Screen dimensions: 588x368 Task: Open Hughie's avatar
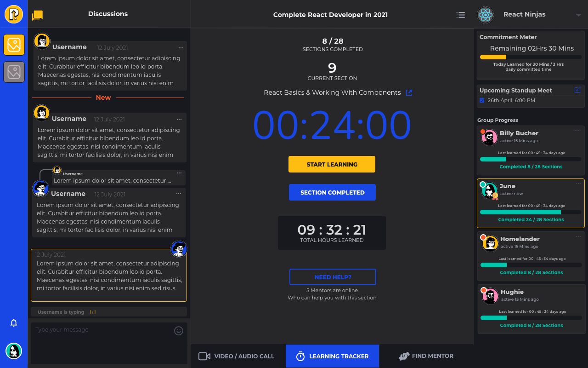[x=490, y=296]
